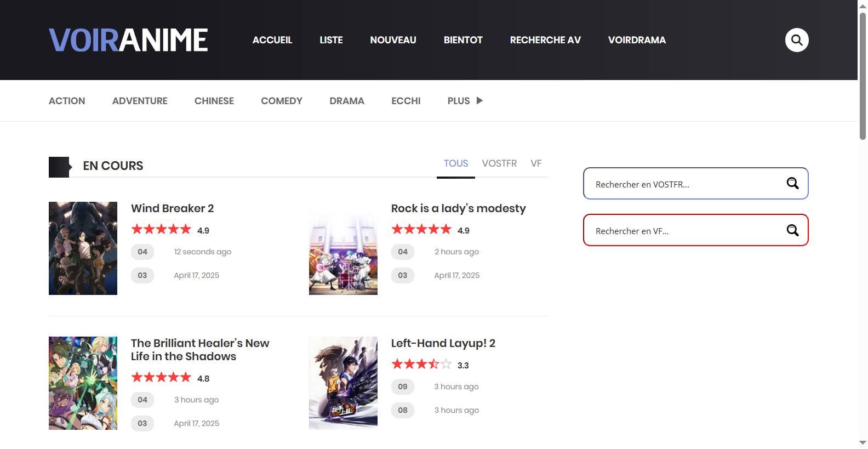Click Left-Hand Layup episode 08 '3 hours ago'
Viewport: 868px width, 449px height.
(x=456, y=410)
